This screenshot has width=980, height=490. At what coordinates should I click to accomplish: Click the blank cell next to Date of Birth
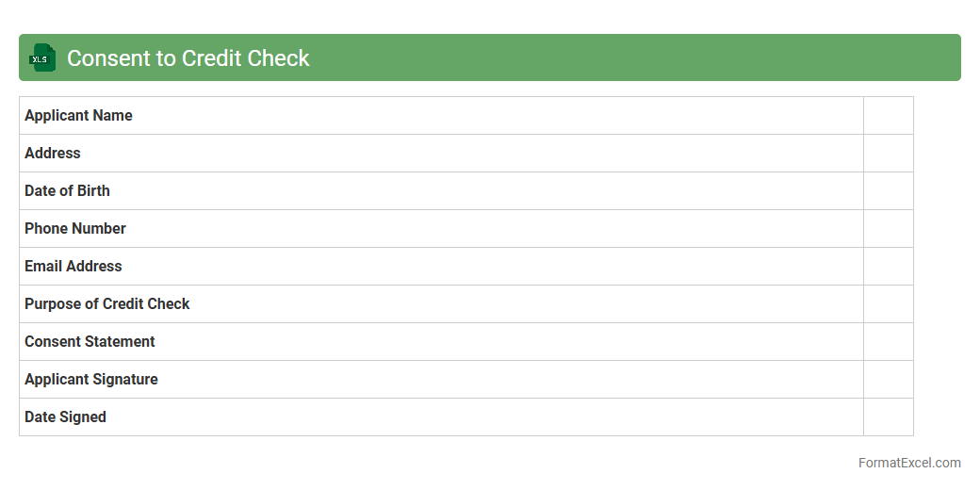pos(888,191)
